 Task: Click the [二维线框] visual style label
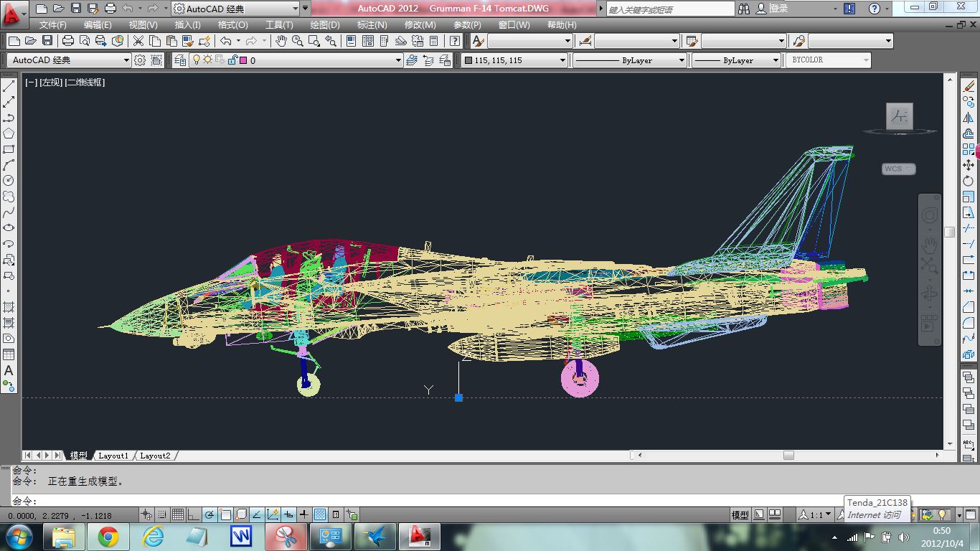tap(85, 83)
